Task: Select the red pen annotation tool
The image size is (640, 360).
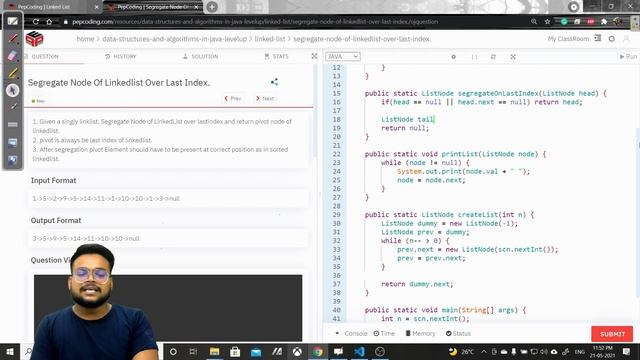Action: click(x=13, y=39)
